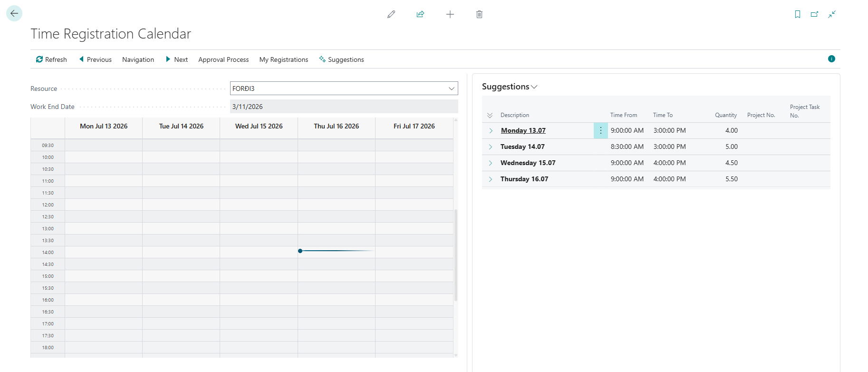Click the Mon Jul 13 2026 column header
The width and height of the screenshot is (868, 372).
coord(104,126)
